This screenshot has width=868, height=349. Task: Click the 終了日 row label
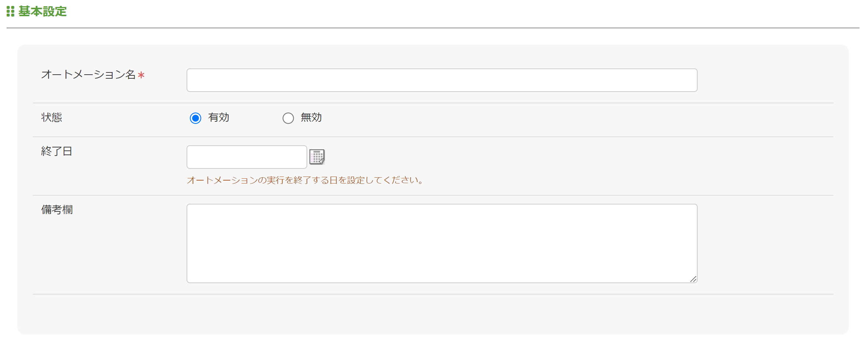tap(56, 151)
